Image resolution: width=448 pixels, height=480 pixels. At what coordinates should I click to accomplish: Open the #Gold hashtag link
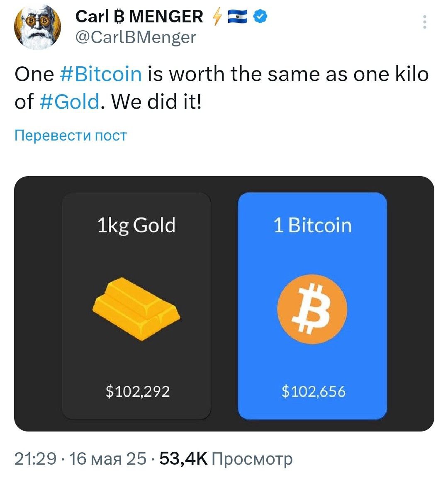(x=70, y=102)
